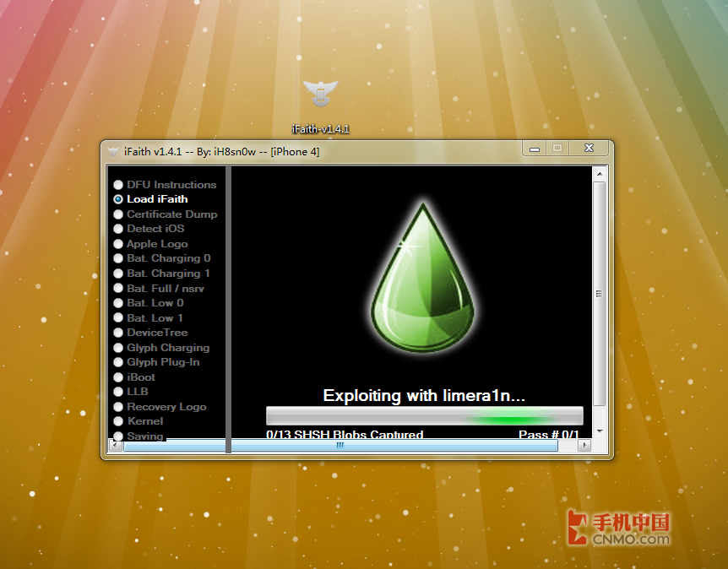728x569 pixels.
Task: Select the DFU Instructions radio button
Action: point(118,185)
